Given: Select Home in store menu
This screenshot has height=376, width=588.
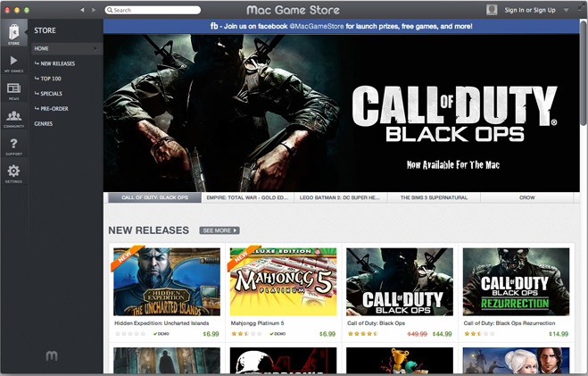Looking at the screenshot, I should [x=66, y=48].
